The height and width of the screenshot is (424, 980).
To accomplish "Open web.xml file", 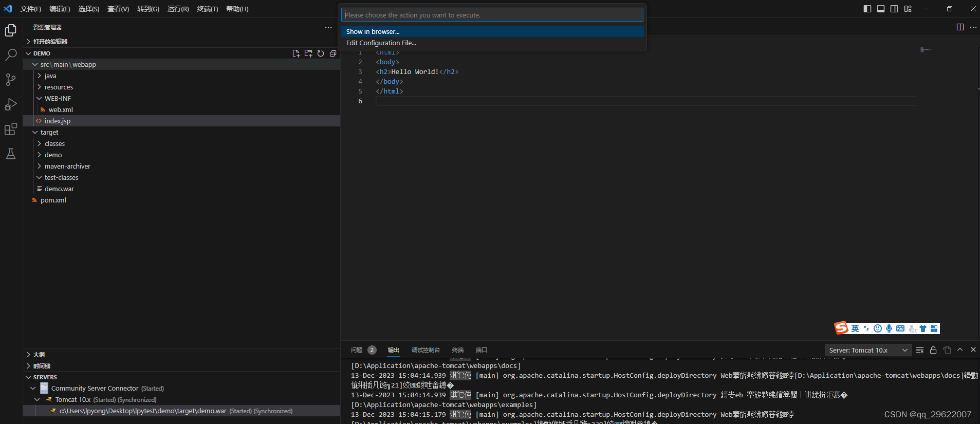I will pyautogui.click(x=182, y=110).
